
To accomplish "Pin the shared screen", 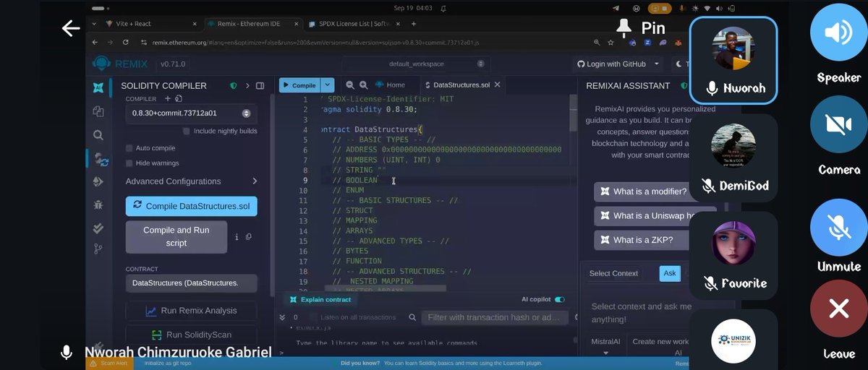I will (641, 28).
